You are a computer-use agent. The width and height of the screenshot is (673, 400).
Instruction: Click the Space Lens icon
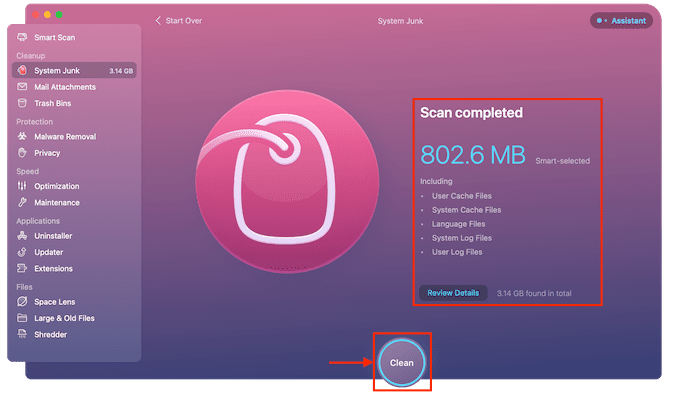coord(22,302)
